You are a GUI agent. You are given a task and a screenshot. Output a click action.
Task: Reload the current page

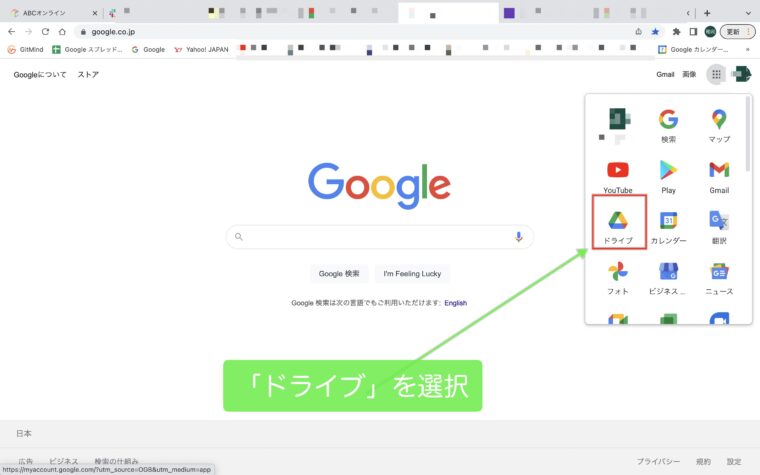pos(45,32)
